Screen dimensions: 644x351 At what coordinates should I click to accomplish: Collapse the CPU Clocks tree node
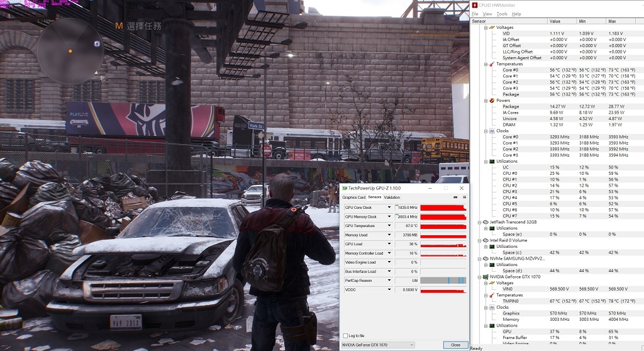click(x=486, y=131)
